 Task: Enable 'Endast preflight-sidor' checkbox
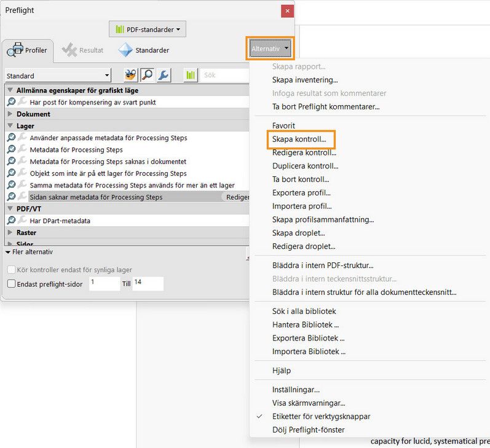pyautogui.click(x=11, y=283)
